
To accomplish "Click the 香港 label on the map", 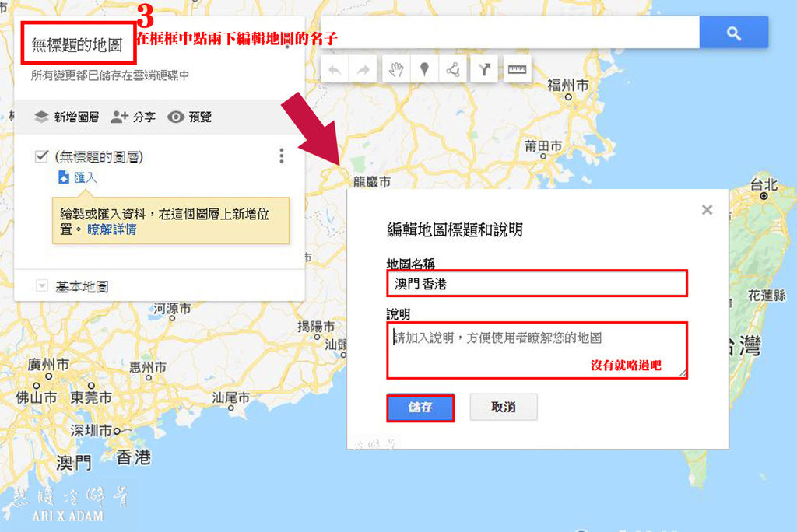I will 133,457.
